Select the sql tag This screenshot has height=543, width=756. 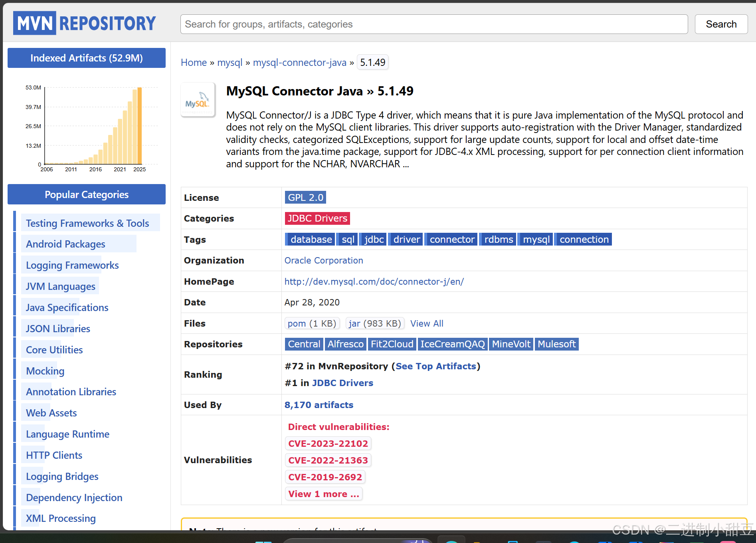pos(347,240)
